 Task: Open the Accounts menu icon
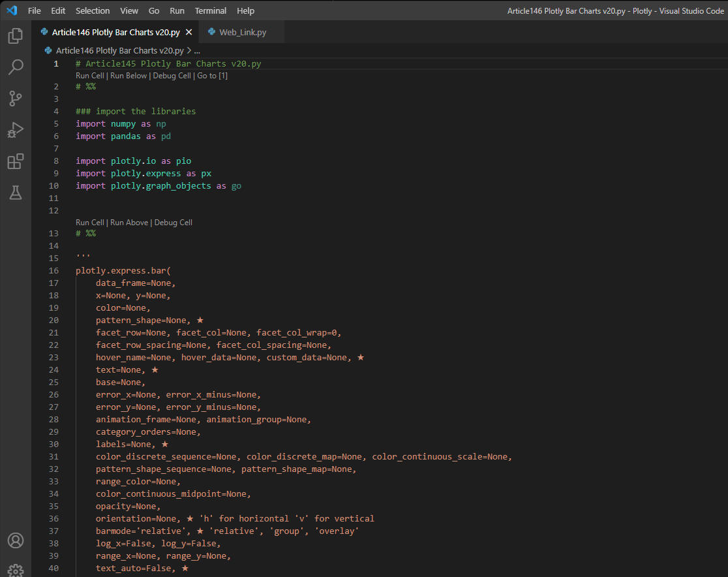pos(15,540)
